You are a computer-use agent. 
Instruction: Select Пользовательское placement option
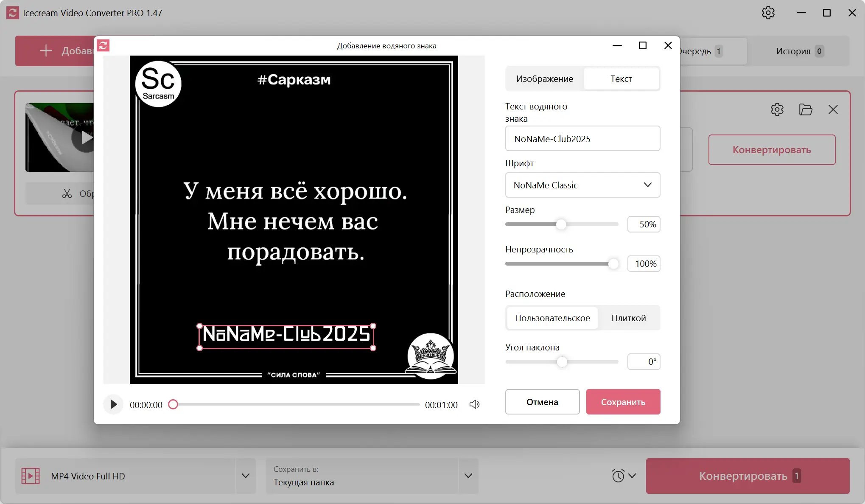[x=552, y=318]
